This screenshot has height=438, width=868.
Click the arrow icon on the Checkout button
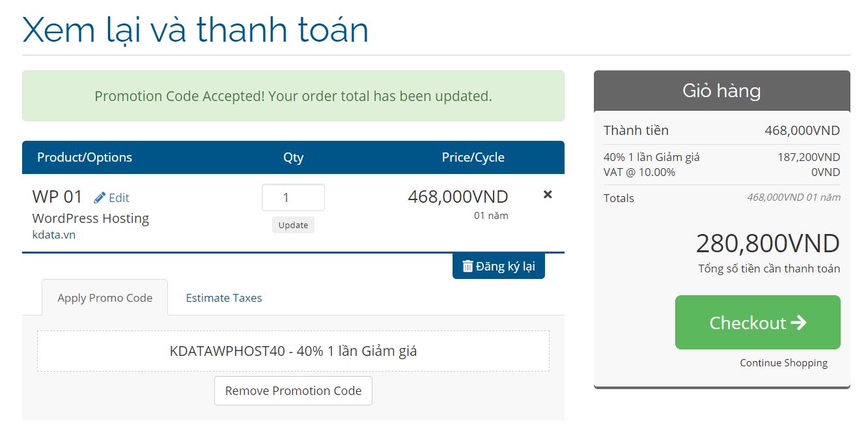[799, 323]
